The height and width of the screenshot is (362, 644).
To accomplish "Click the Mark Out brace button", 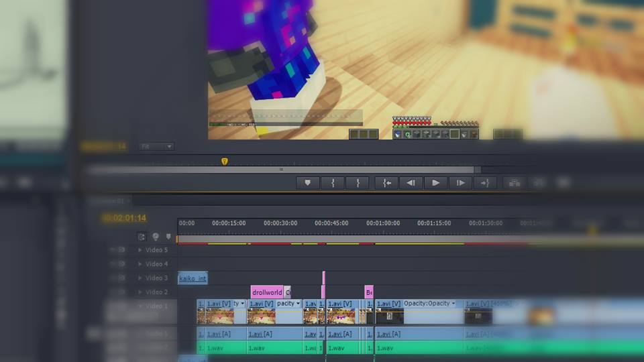I will coord(358,183).
